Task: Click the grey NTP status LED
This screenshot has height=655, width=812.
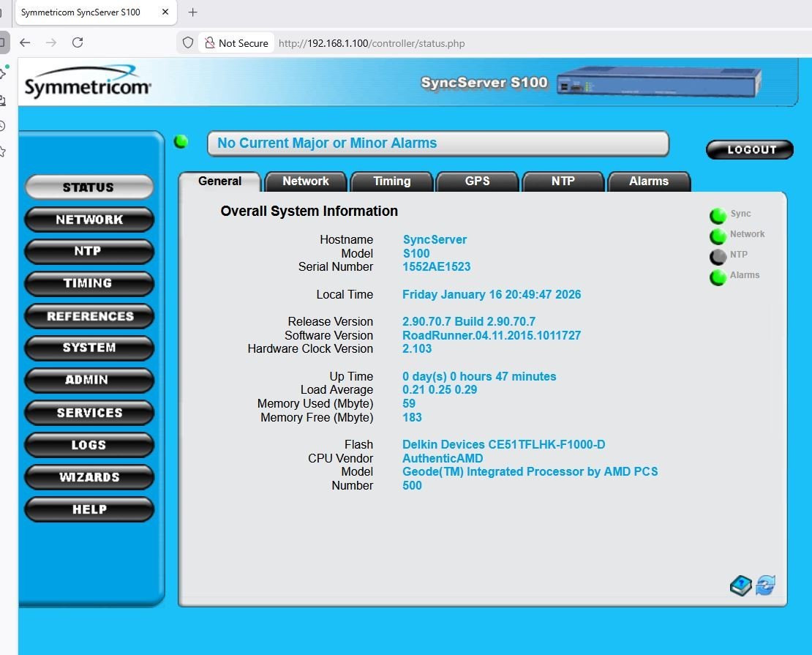Action: 718,256
